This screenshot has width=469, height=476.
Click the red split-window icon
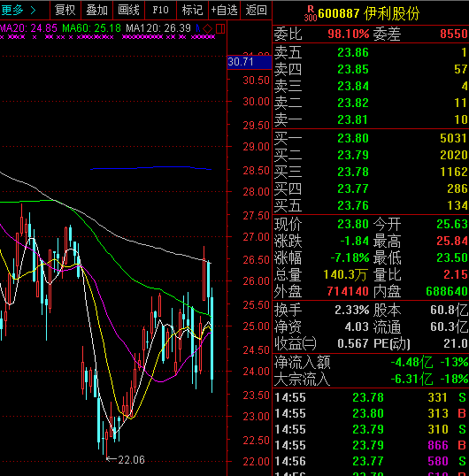tap(220, 29)
